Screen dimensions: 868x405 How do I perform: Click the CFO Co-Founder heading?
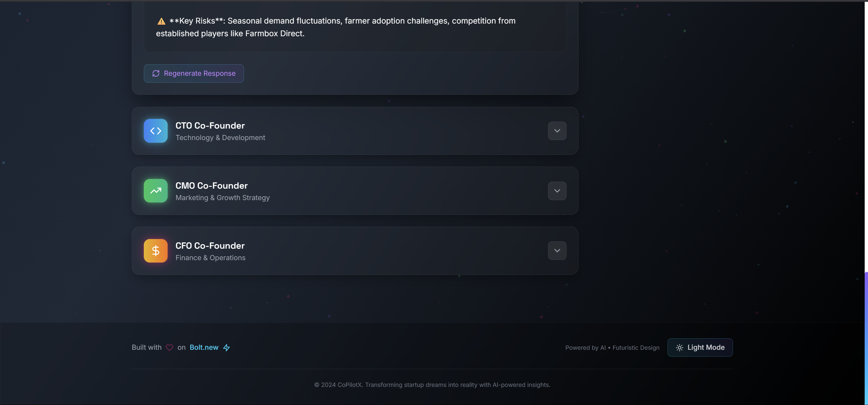(x=210, y=245)
